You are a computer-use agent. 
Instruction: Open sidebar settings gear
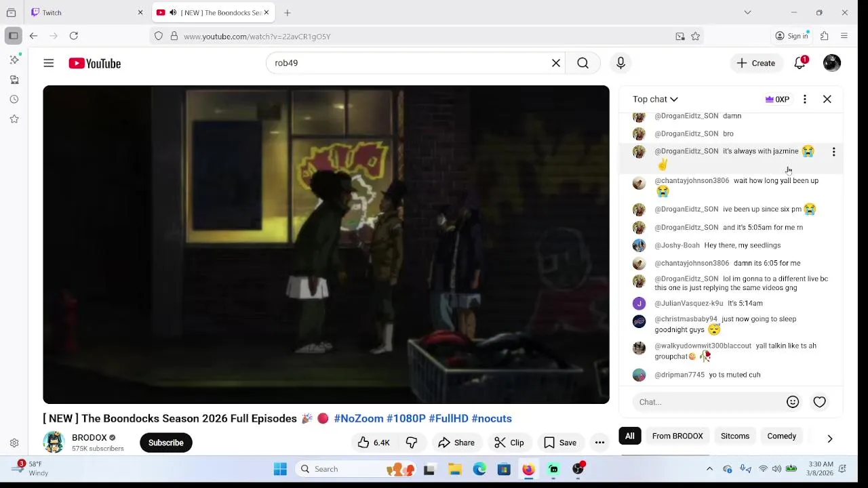point(14,443)
